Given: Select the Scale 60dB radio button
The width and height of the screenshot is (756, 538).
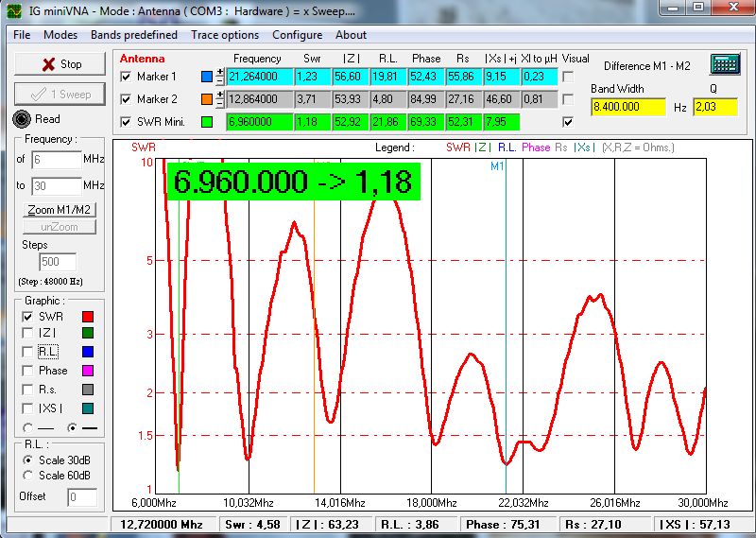Looking at the screenshot, I should point(28,475).
